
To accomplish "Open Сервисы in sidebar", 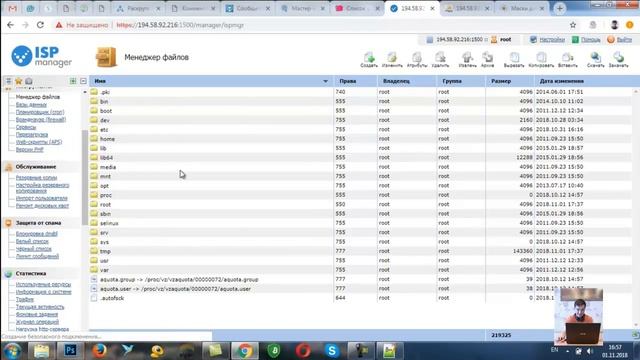I will (x=26, y=127).
